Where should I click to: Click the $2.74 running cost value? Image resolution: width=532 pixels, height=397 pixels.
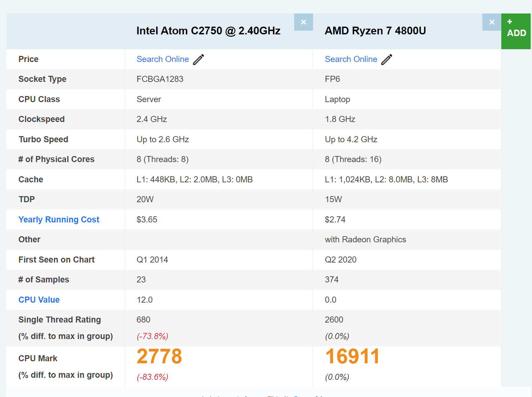pyautogui.click(x=335, y=220)
